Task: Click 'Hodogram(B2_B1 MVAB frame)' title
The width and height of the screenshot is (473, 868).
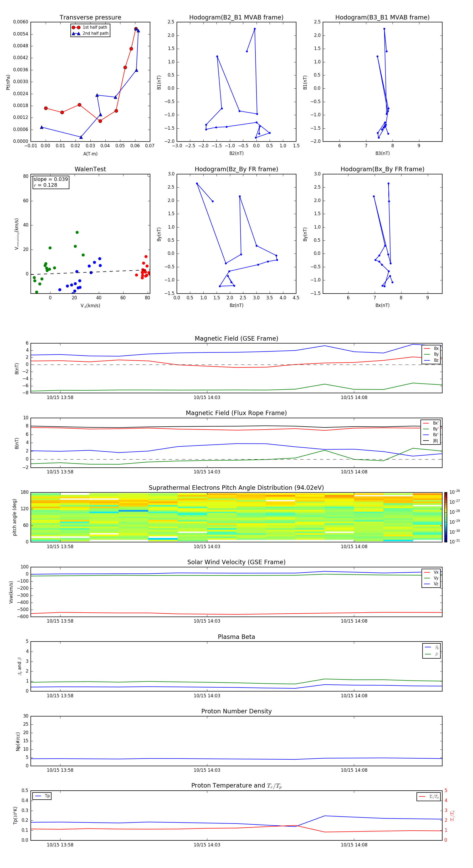Action: pyautogui.click(x=236, y=18)
